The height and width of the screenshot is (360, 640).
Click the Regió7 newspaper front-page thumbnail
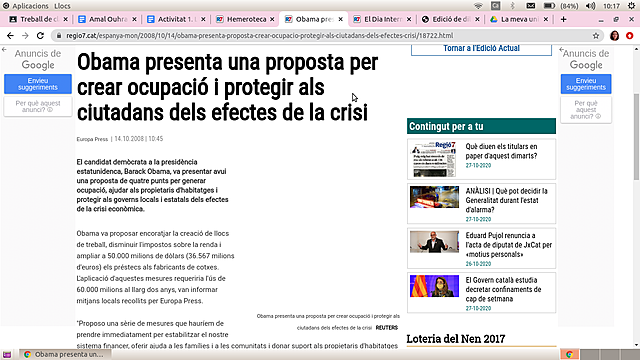[x=434, y=159]
